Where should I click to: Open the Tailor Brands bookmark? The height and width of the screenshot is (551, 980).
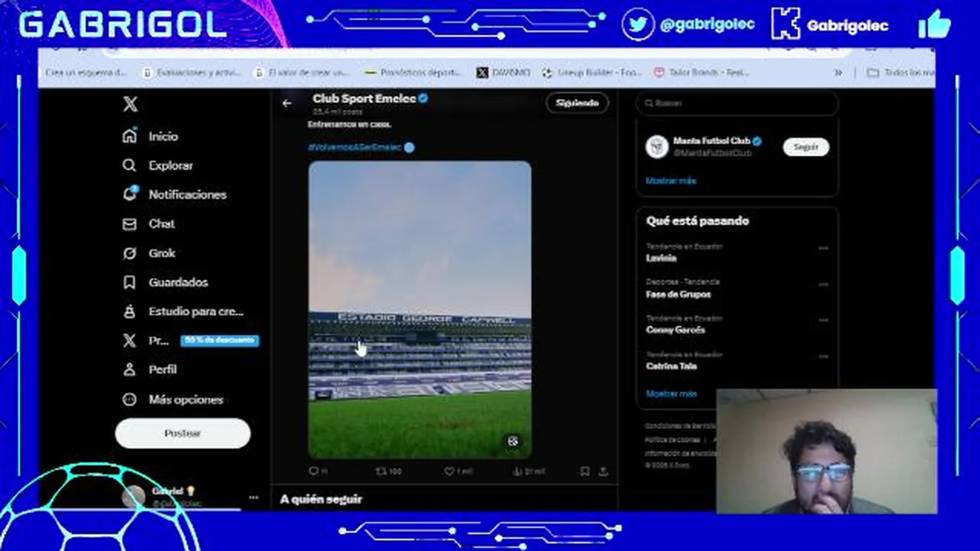(701, 72)
